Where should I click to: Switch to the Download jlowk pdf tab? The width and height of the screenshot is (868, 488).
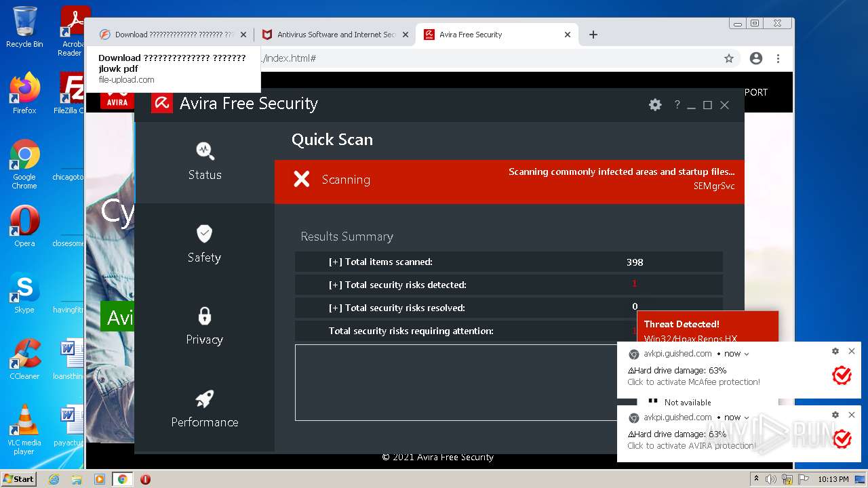[173, 35]
